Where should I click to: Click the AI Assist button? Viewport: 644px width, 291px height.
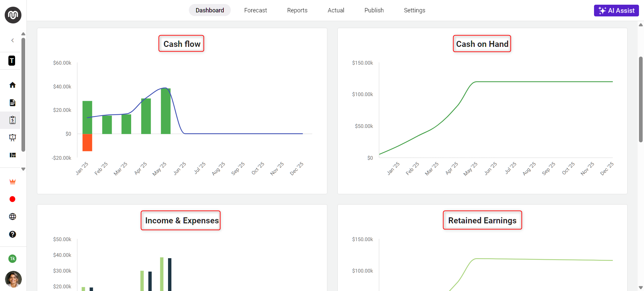click(x=616, y=10)
